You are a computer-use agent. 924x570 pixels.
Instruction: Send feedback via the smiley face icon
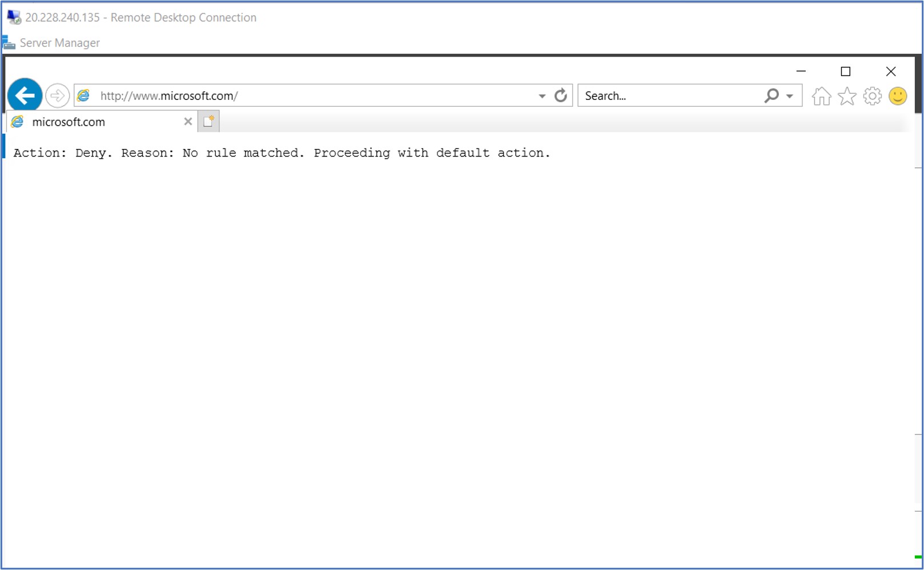897,97
